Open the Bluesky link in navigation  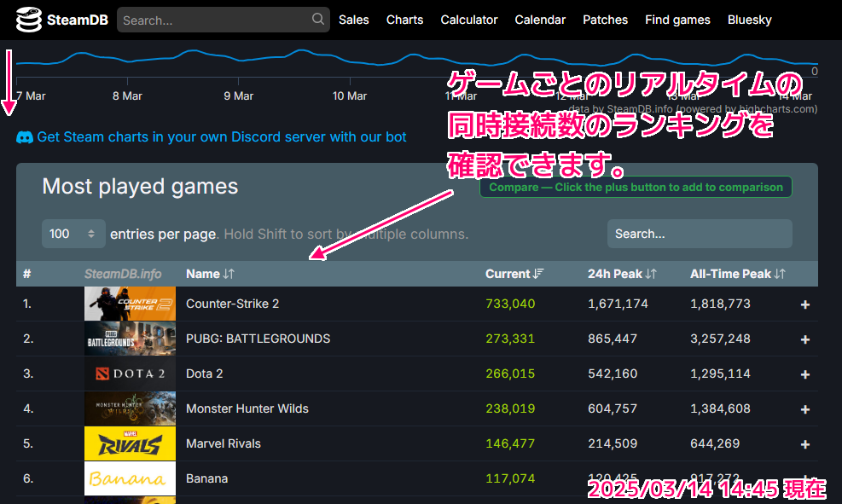(x=750, y=20)
